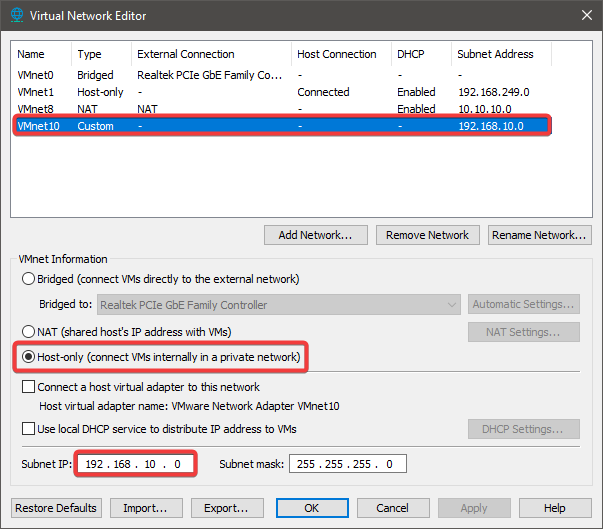Enable Connect a host virtual adapter checkbox
Image resolution: width=603 pixels, height=529 pixels.
click(x=29, y=387)
